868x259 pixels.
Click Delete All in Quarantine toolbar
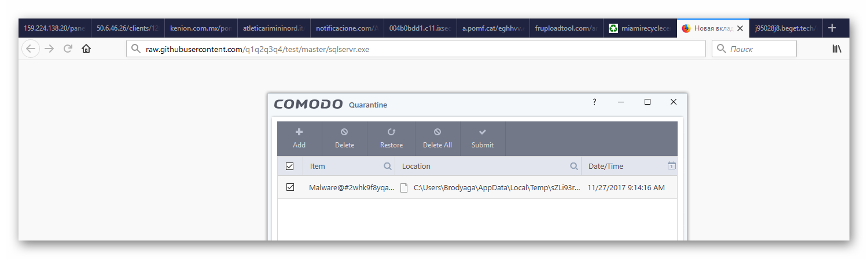click(437, 139)
